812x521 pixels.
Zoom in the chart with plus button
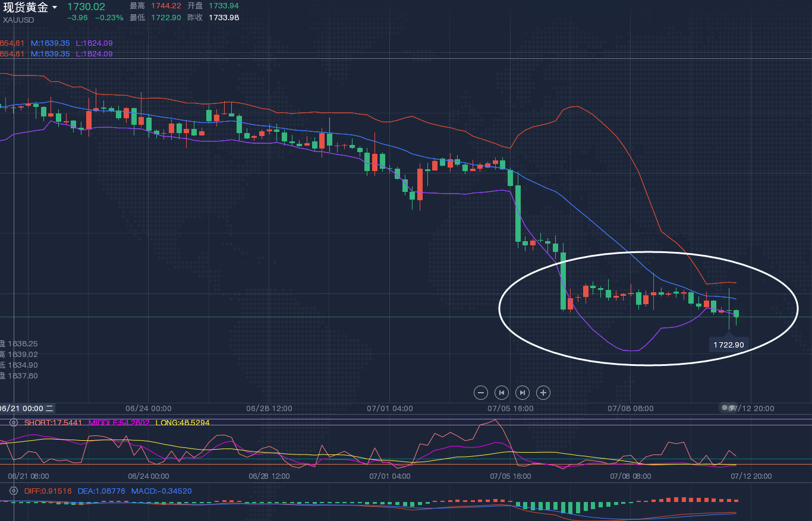click(543, 392)
